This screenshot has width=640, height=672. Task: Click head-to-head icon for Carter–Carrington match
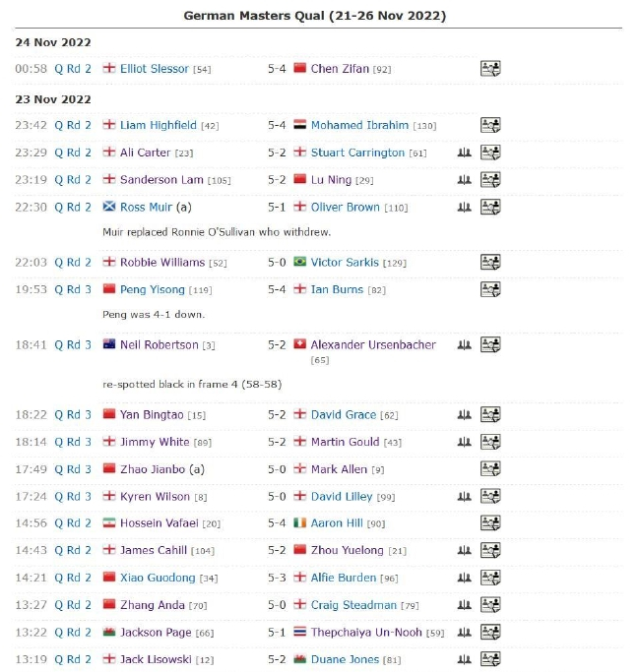[x=464, y=153]
